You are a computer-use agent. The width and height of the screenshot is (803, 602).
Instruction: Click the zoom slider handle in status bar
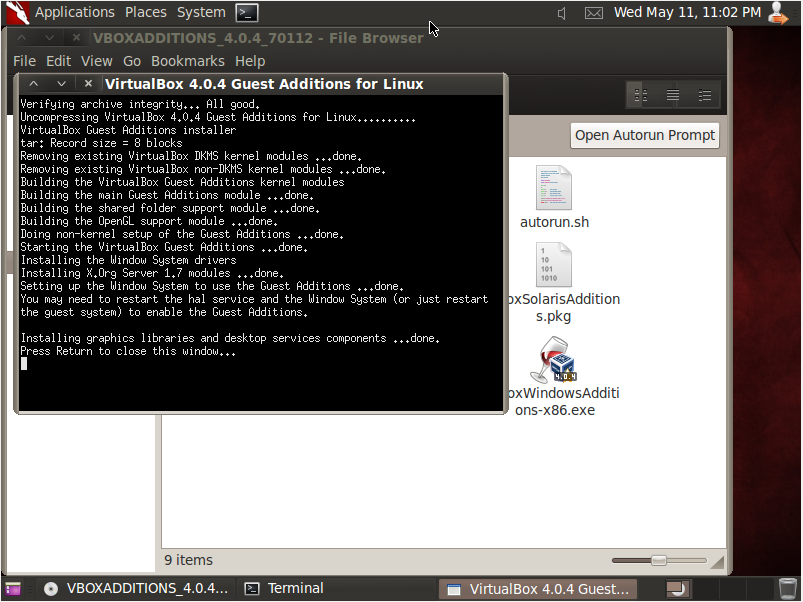pos(659,561)
